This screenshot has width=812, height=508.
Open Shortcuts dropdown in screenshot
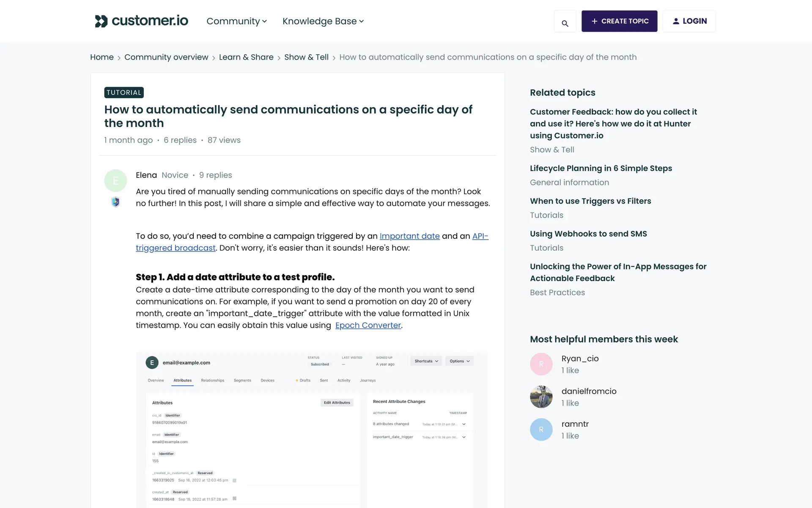[426, 361]
